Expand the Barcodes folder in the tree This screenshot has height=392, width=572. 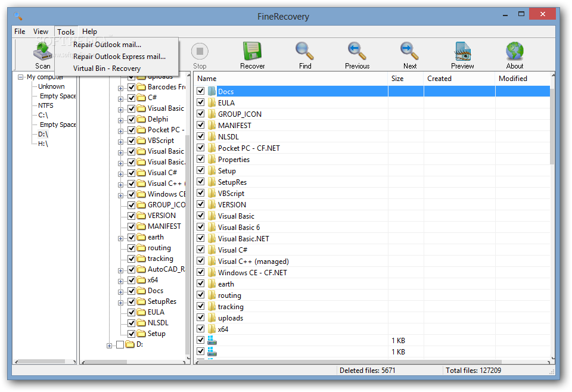120,88
